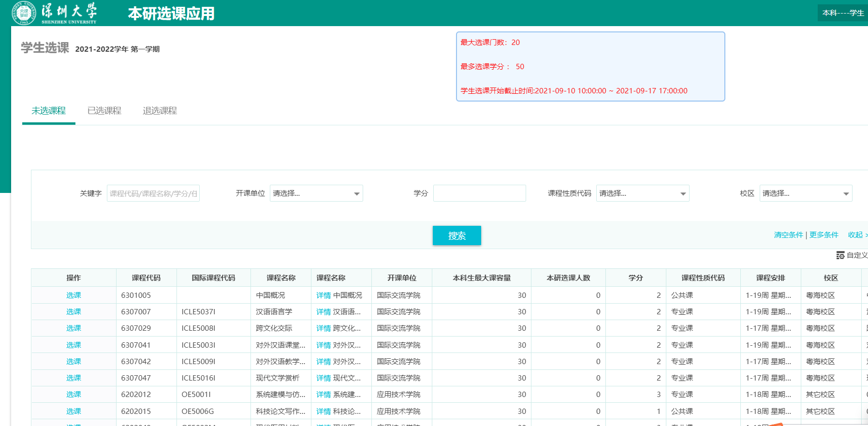This screenshot has width=868, height=426.
Task: Expand the 课程性质代码 dropdown
Action: click(642, 193)
